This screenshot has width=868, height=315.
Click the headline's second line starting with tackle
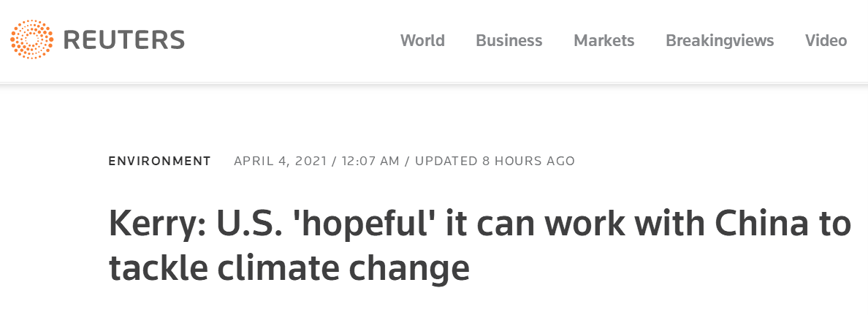click(289, 267)
